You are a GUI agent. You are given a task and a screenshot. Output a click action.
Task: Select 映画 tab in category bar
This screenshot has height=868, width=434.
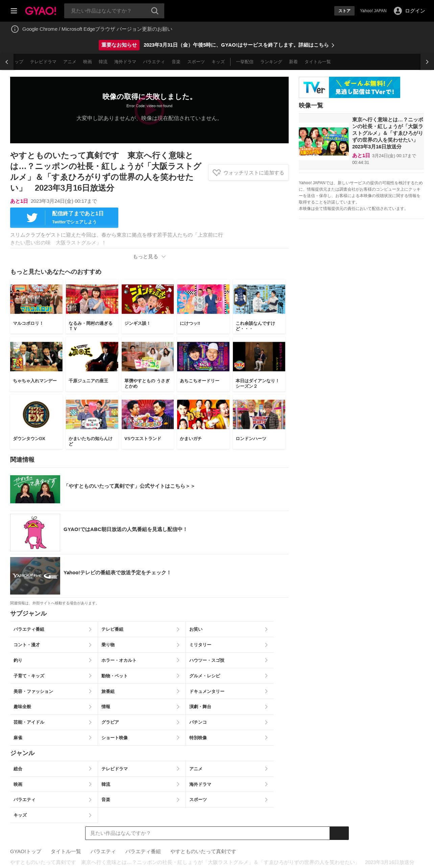tap(88, 62)
